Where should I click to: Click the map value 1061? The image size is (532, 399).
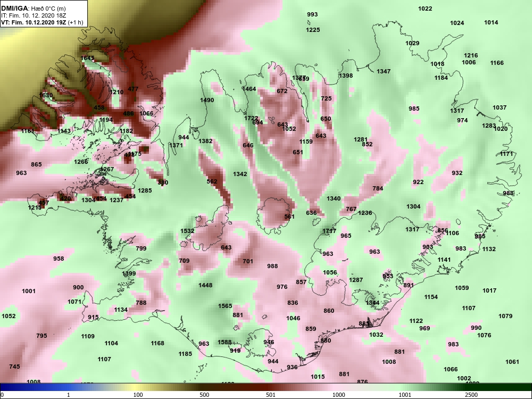(x=512, y=362)
